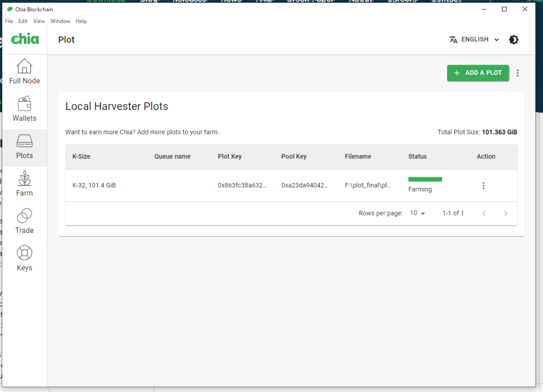Image resolution: width=543 pixels, height=392 pixels.
Task: Open more options next to Add a Plot
Action: point(518,73)
